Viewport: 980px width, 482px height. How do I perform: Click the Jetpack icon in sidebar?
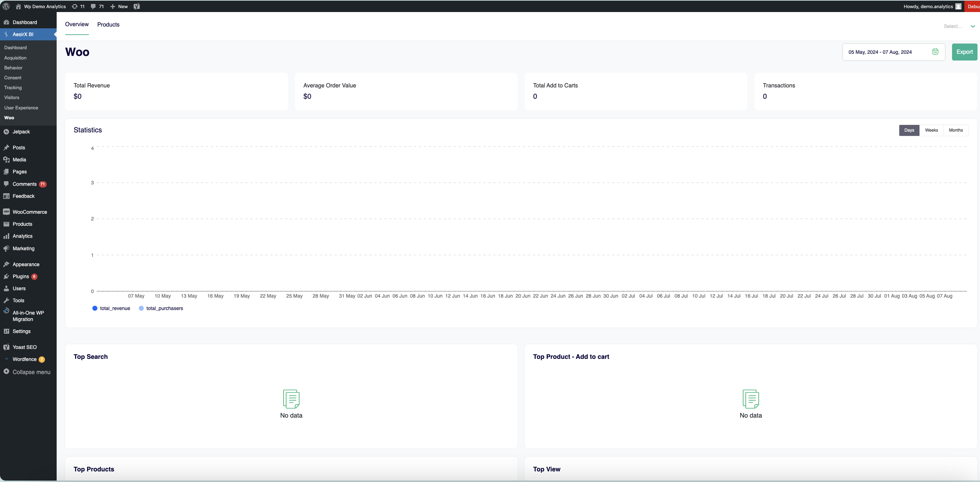(x=6, y=132)
